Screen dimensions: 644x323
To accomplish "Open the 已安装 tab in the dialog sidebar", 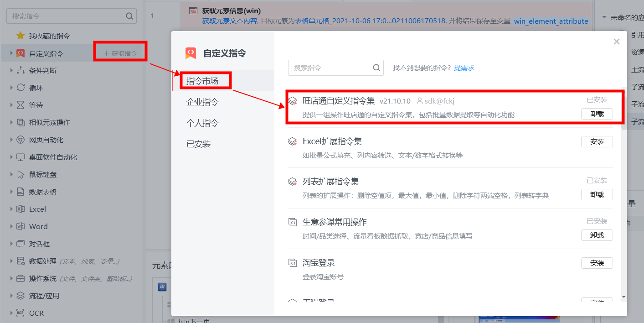I will [223, 144].
